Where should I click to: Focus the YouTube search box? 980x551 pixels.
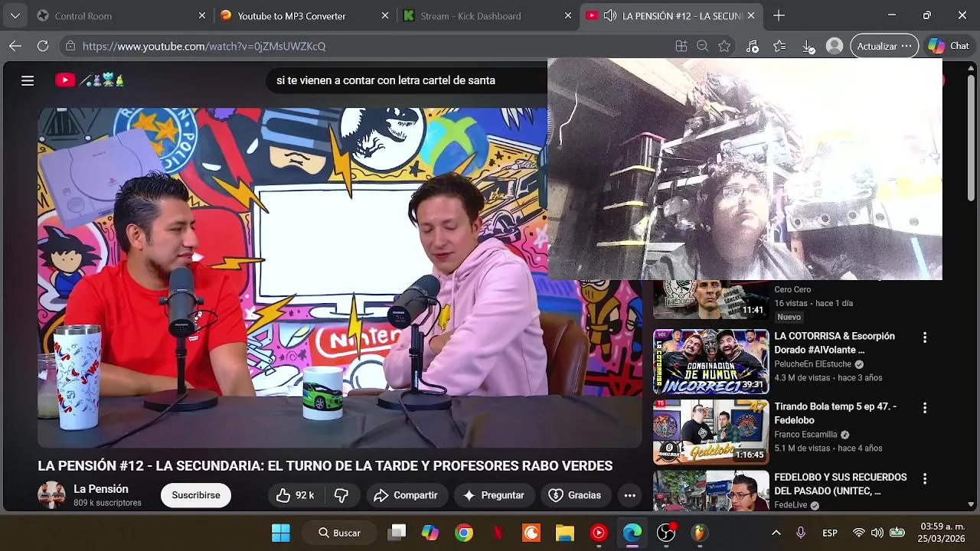(x=406, y=80)
